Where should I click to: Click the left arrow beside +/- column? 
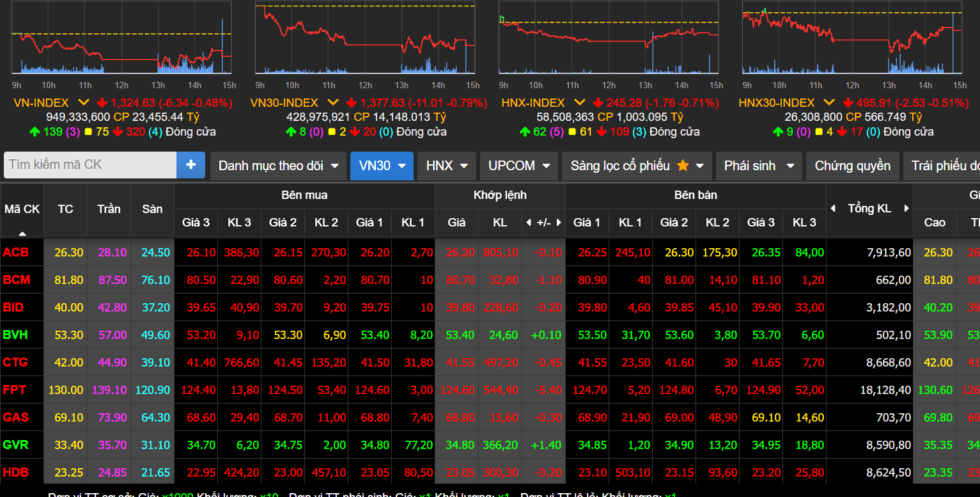coord(529,223)
